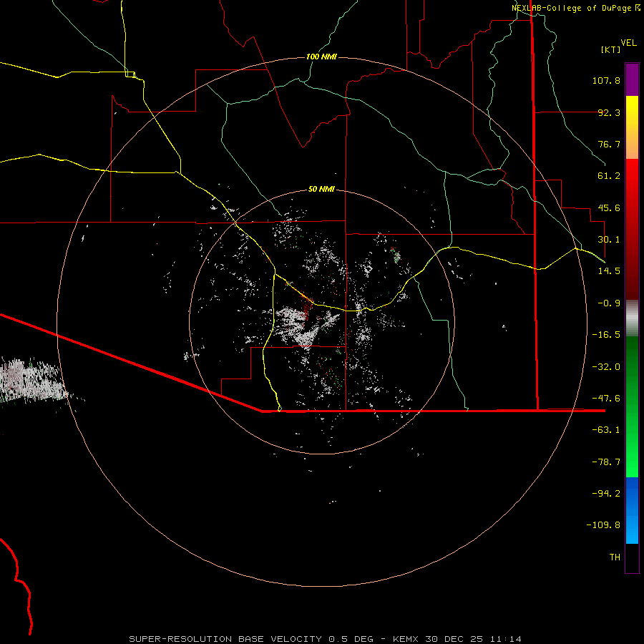Click the 50 NMI range ring label

[321, 189]
